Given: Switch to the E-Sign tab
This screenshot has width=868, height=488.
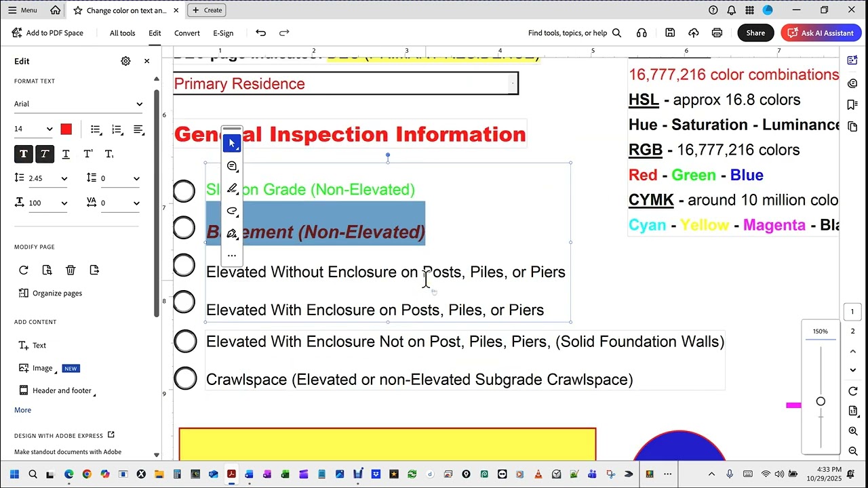Looking at the screenshot, I should [223, 33].
